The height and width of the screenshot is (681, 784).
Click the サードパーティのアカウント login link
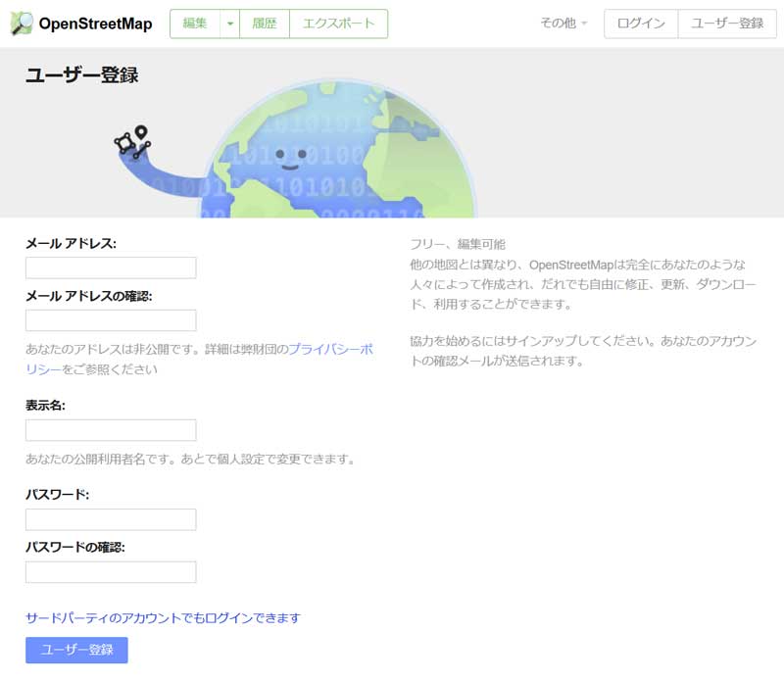163,617
